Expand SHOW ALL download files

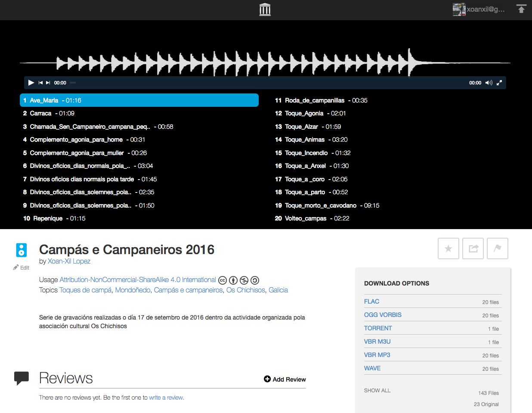pyautogui.click(x=377, y=390)
